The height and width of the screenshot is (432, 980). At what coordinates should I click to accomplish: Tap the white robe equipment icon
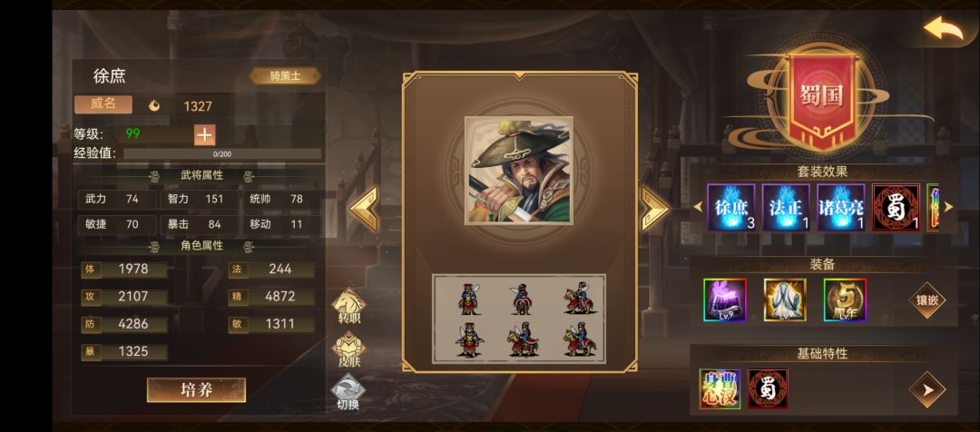click(785, 300)
